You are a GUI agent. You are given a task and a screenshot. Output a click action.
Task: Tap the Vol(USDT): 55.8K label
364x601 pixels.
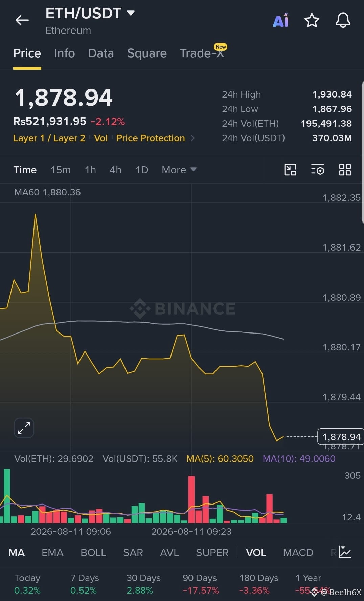pos(140,459)
